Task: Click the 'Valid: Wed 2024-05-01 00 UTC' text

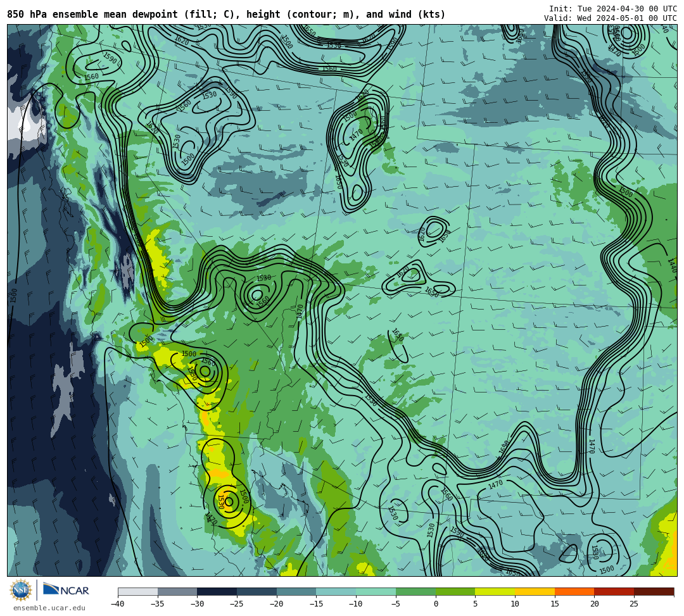Action: click(611, 18)
